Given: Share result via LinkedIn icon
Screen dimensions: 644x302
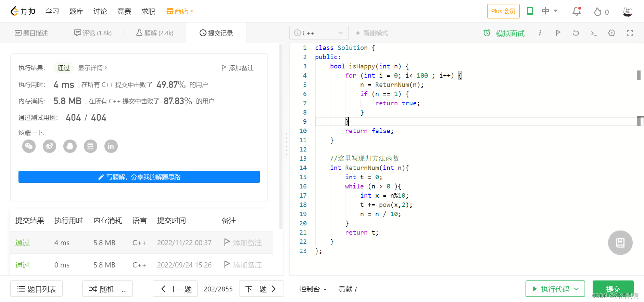Looking at the screenshot, I should click(111, 146).
